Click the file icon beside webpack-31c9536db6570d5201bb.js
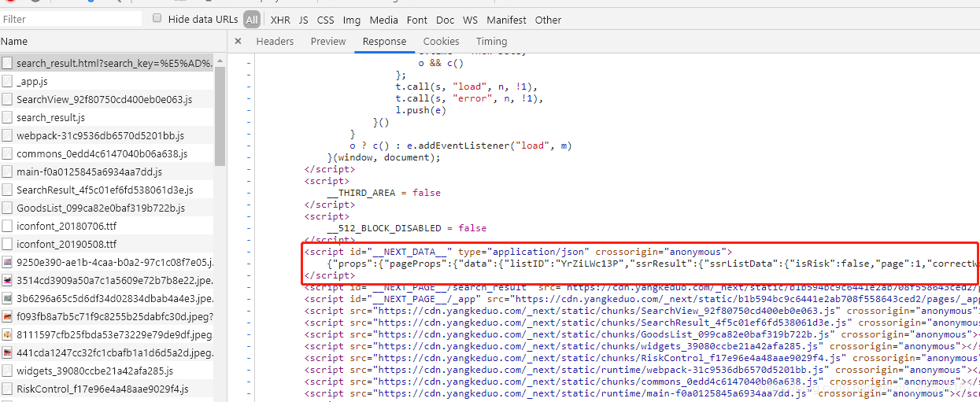 (7, 135)
